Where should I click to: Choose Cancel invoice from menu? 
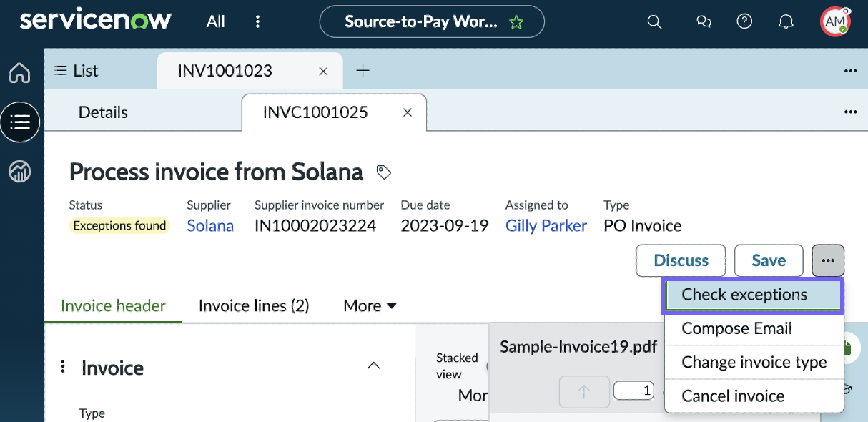tap(754, 396)
